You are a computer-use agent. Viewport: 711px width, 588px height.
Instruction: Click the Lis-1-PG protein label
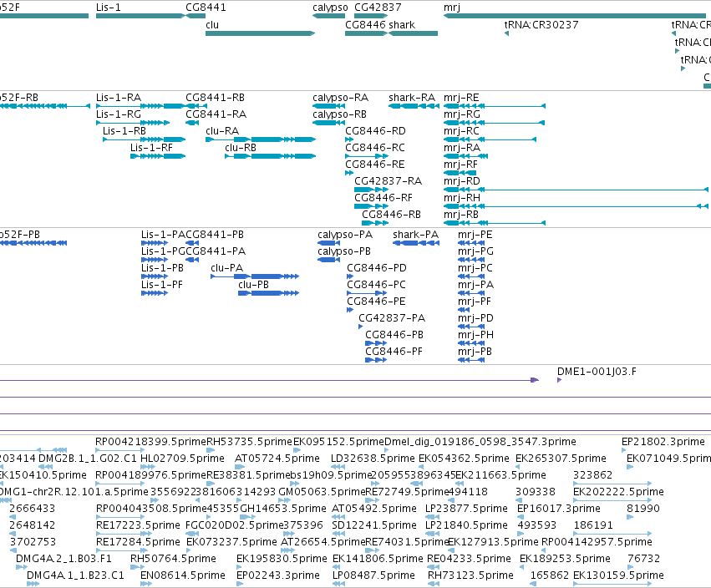pos(163,251)
